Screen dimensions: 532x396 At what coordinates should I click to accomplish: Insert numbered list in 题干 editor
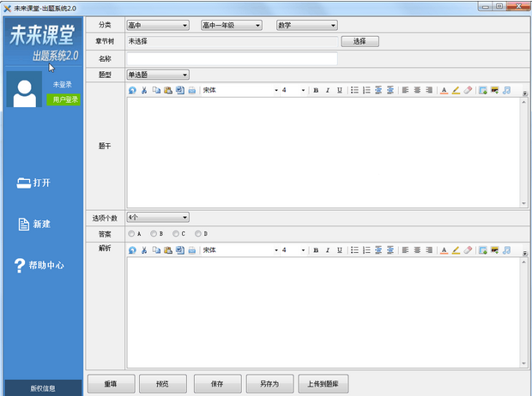pos(366,90)
